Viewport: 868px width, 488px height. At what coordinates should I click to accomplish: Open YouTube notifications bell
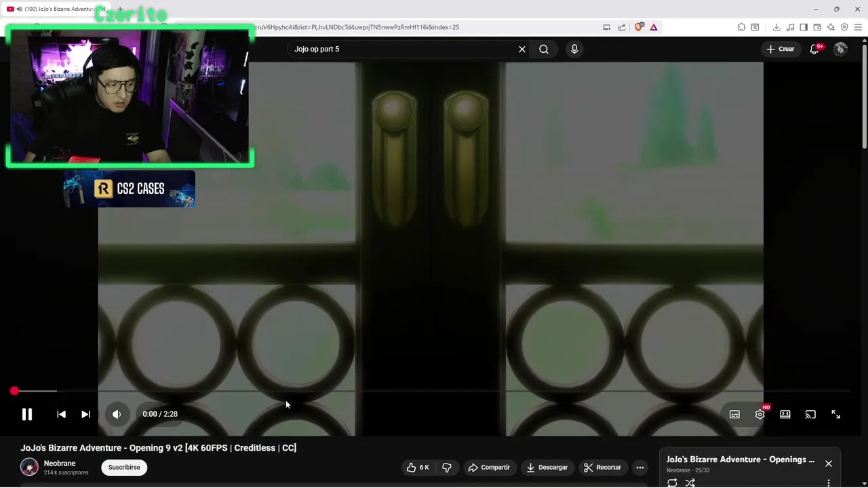(814, 49)
